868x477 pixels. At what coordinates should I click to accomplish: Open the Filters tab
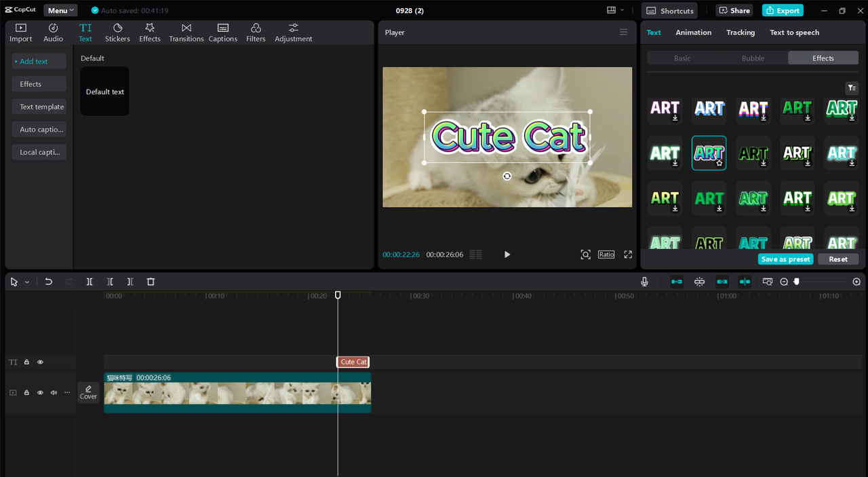click(x=256, y=33)
